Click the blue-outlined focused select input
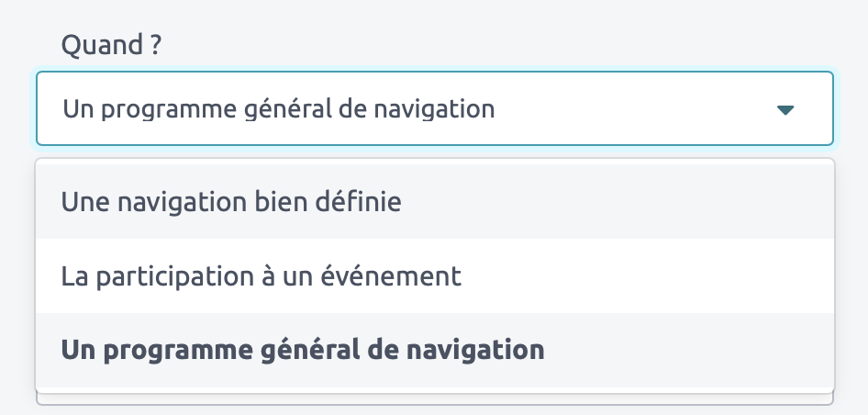Image resolution: width=868 pixels, height=415 pixels. coord(434,109)
